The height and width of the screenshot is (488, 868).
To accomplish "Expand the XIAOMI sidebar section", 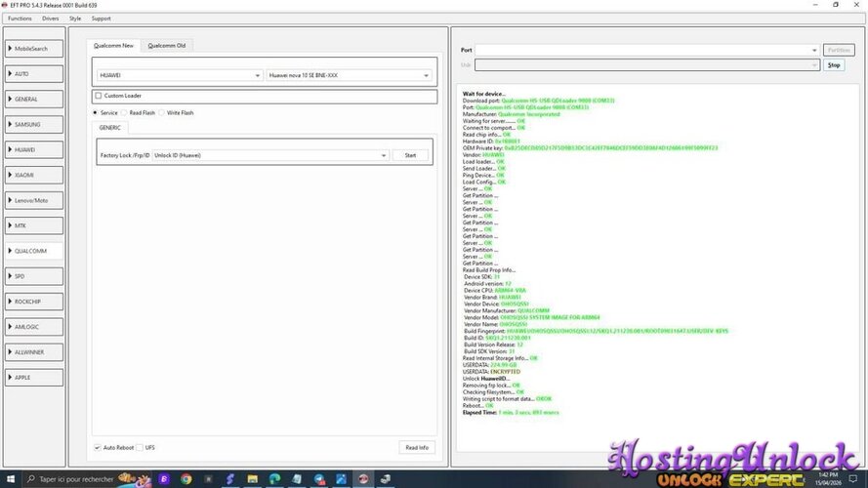I will point(34,175).
